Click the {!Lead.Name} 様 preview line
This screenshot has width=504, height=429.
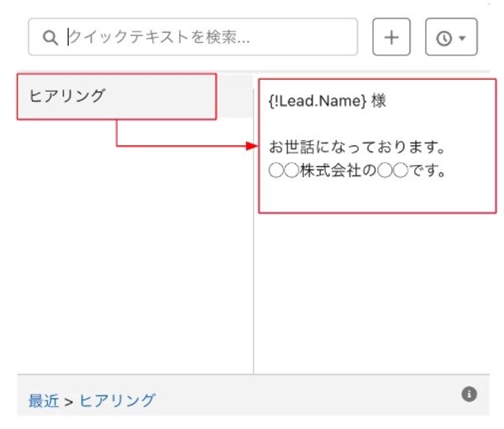point(328,101)
